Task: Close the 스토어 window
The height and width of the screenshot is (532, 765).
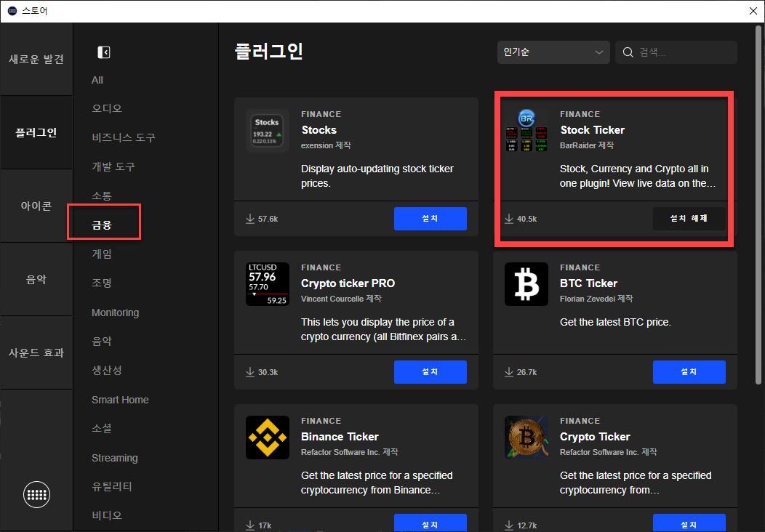Action: [753, 11]
